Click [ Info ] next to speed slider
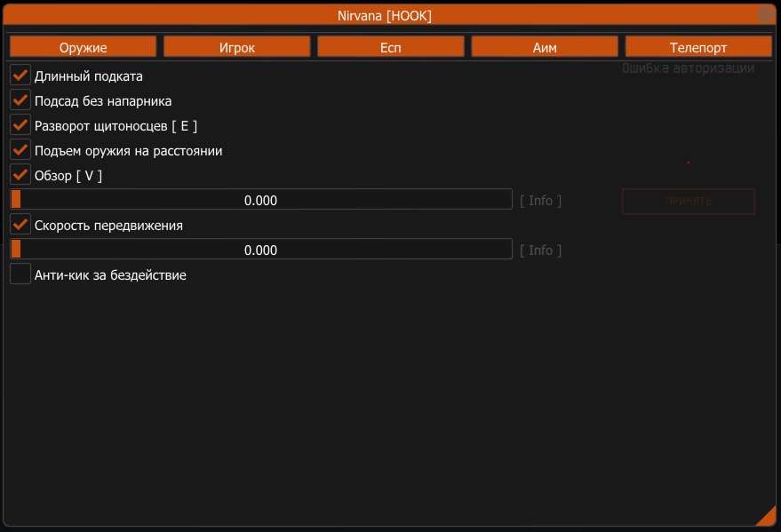The image size is (781, 532). [540, 250]
